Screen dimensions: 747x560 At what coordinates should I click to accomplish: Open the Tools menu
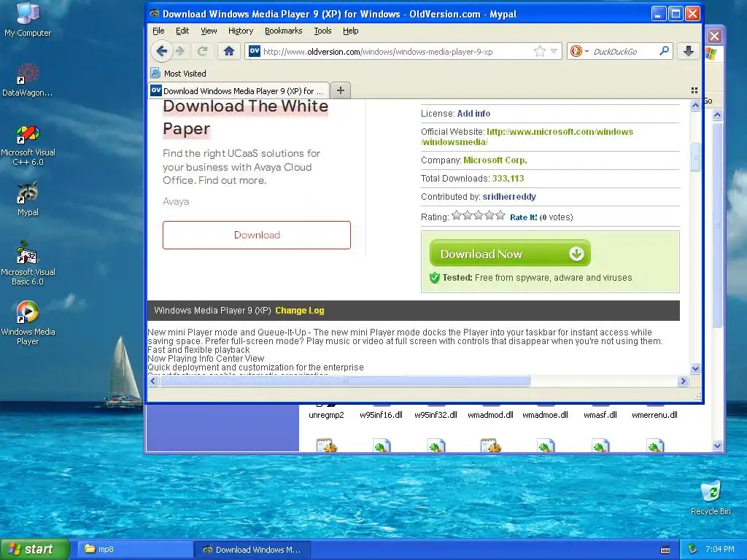tap(322, 31)
